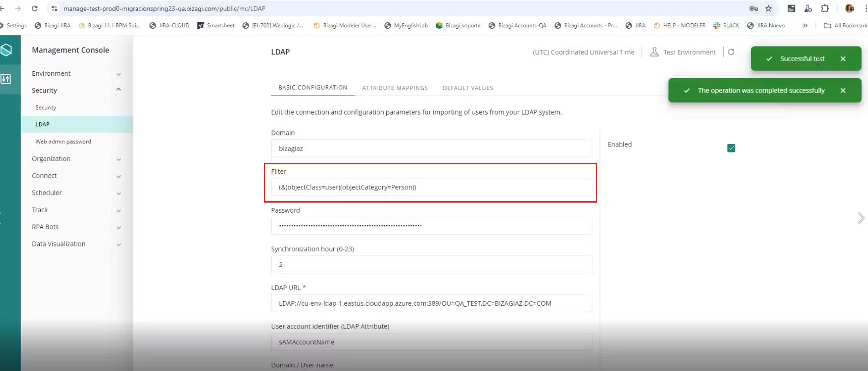Reload the page with browser refresh button

(x=35, y=8)
